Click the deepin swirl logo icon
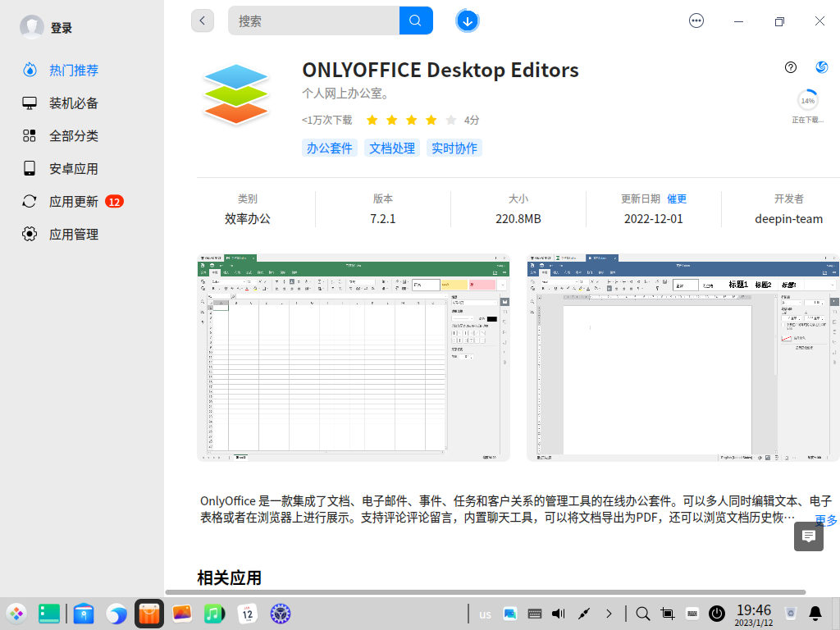 click(821, 67)
